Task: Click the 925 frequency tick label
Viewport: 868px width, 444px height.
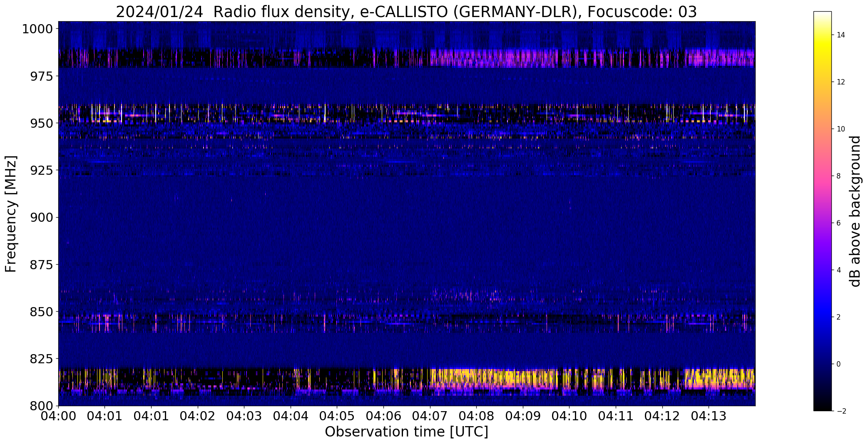Action: [x=42, y=171]
